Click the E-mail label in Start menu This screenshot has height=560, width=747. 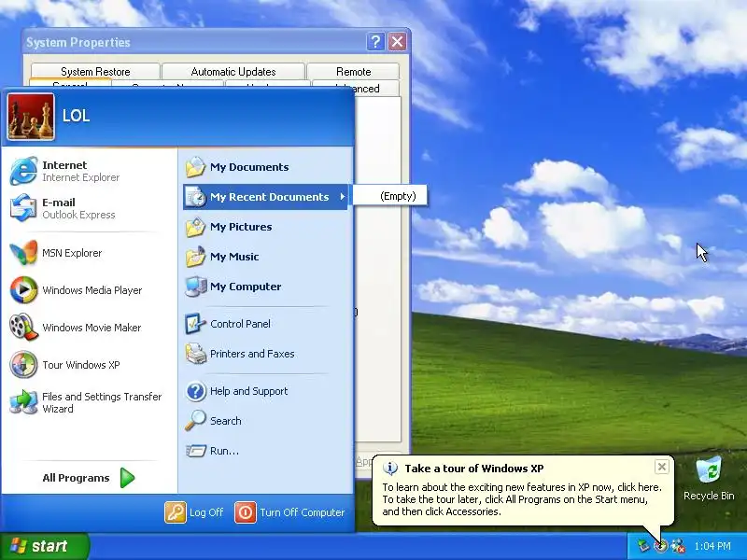59,203
